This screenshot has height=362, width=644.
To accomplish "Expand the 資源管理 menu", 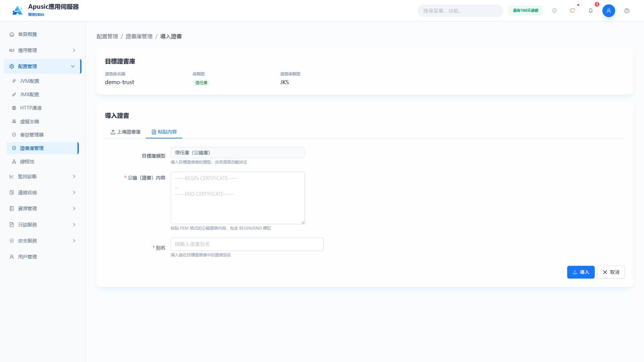I will point(43,208).
